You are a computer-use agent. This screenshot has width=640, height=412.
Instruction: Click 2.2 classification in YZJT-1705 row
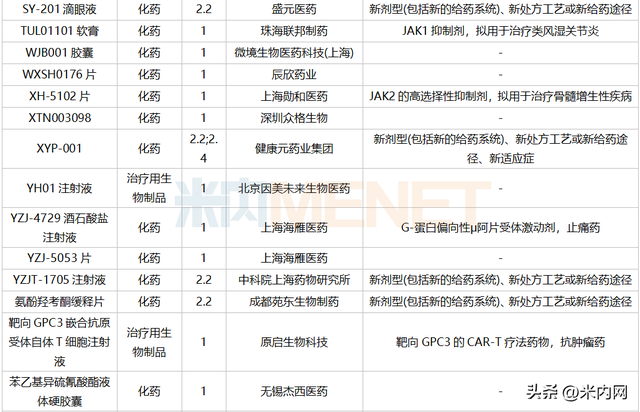204,280
